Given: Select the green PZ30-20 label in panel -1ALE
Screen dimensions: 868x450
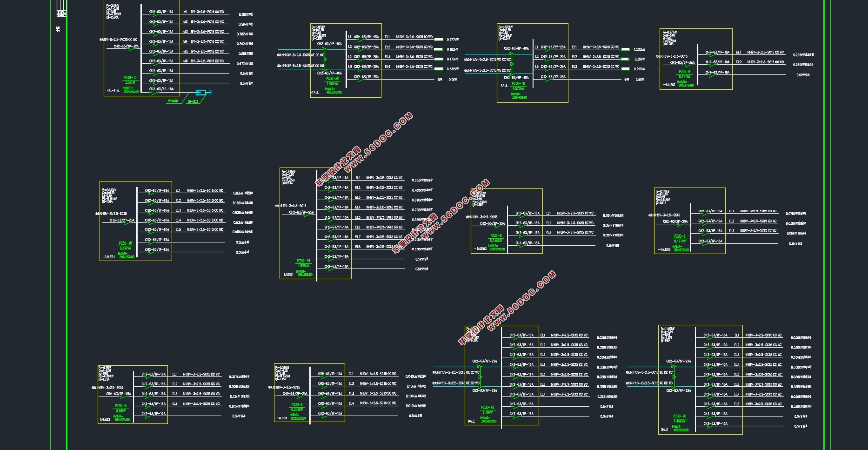Looking at the screenshot, I should point(333,79).
